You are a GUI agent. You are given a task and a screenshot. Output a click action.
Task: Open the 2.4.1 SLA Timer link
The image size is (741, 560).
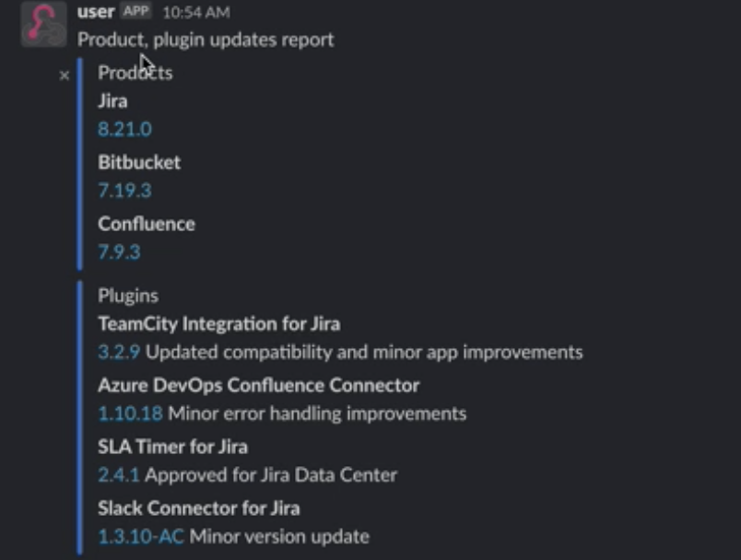pyautogui.click(x=119, y=475)
